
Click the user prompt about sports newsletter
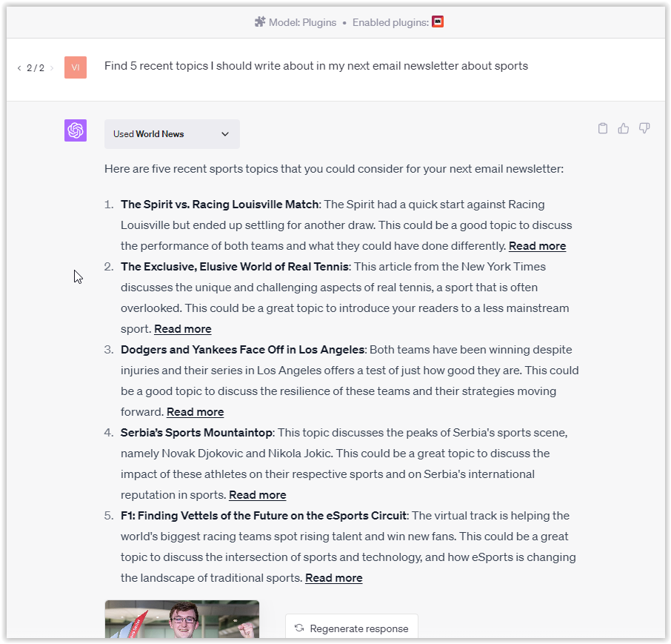(x=316, y=66)
